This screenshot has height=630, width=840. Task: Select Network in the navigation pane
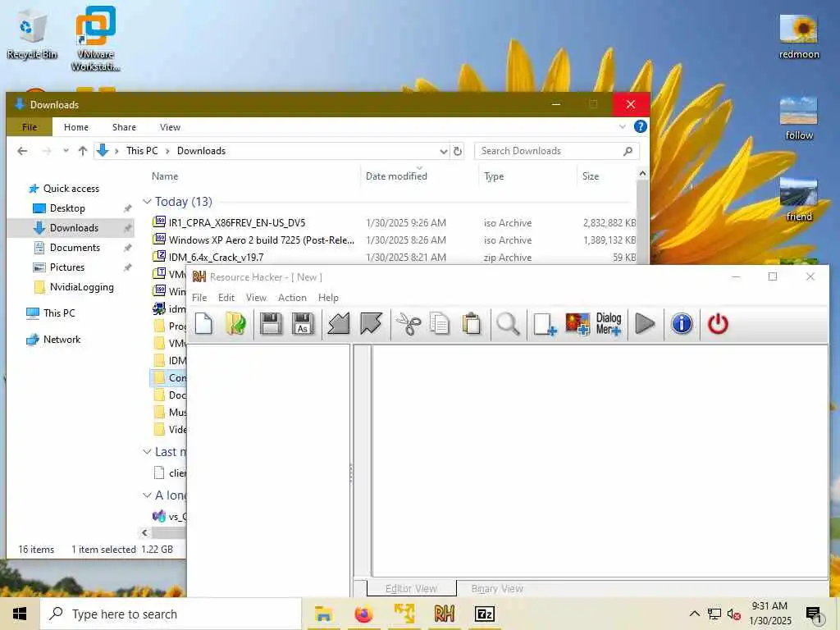pyautogui.click(x=62, y=340)
